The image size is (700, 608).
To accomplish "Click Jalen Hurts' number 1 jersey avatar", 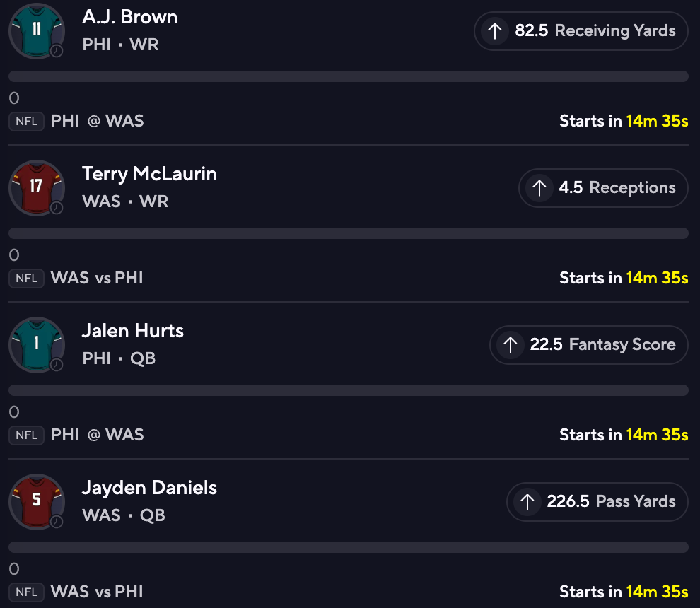I will click(37, 344).
